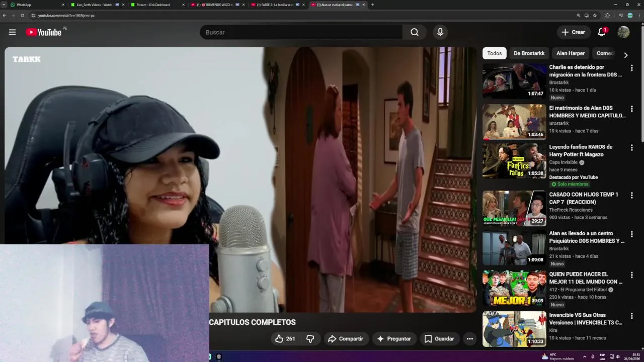Click the main video player

(x=240, y=179)
